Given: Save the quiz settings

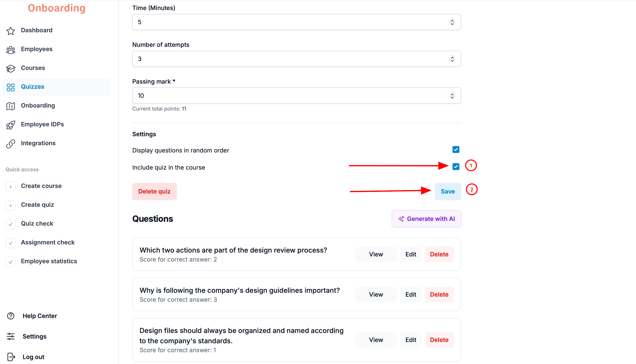Looking at the screenshot, I should tap(447, 191).
